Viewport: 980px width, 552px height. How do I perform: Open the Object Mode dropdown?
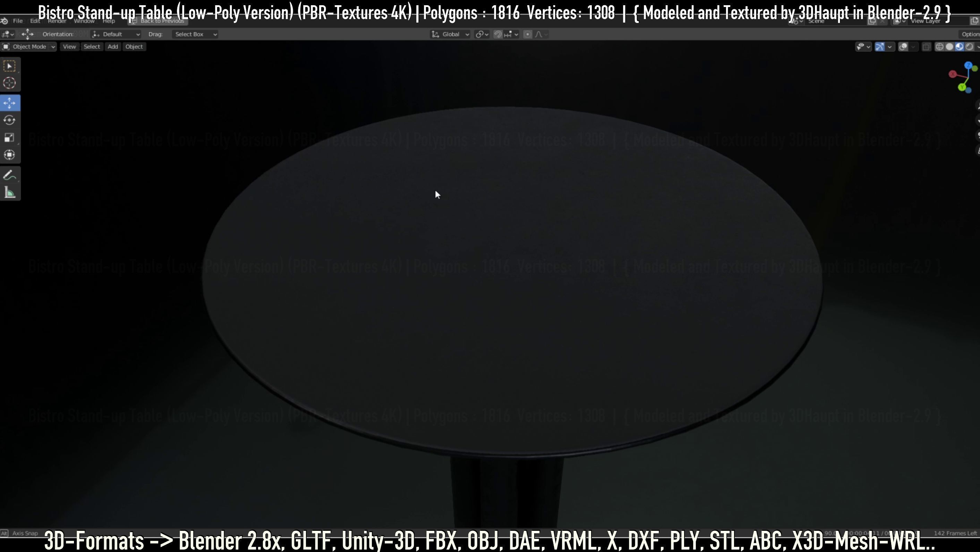tap(29, 47)
